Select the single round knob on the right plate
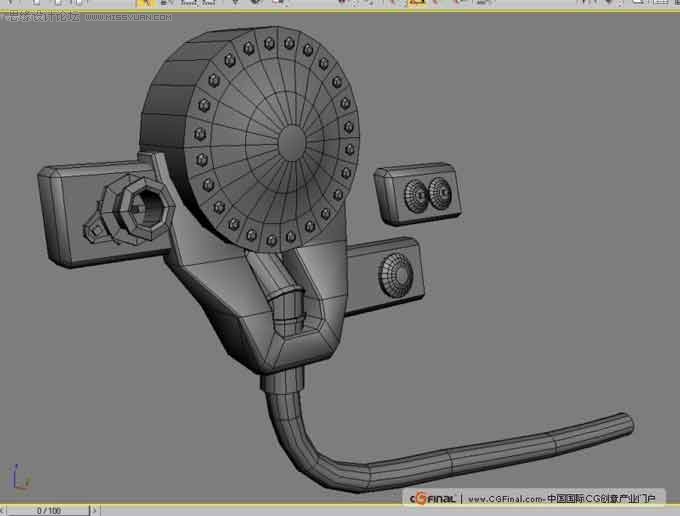The height and width of the screenshot is (516, 680). (396, 275)
